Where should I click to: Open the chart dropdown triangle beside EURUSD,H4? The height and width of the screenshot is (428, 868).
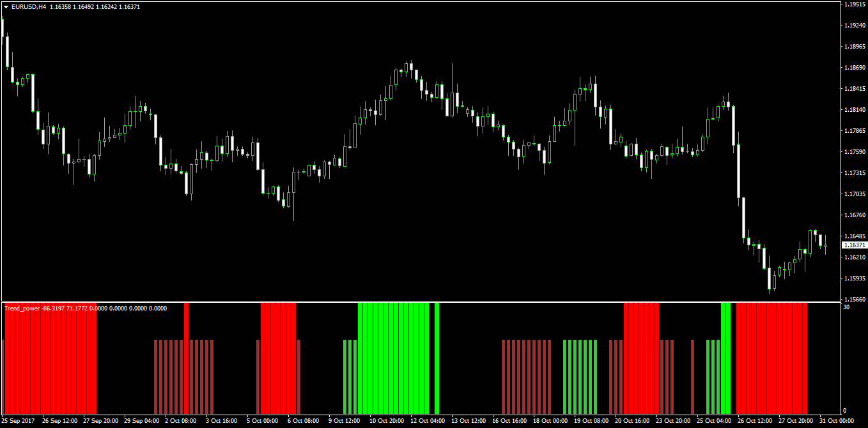pos(6,6)
